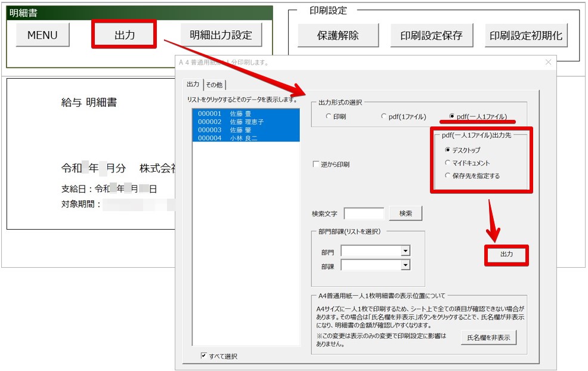588x371 pixels.
Task: Switch to the その他 tab
Action: point(214,85)
